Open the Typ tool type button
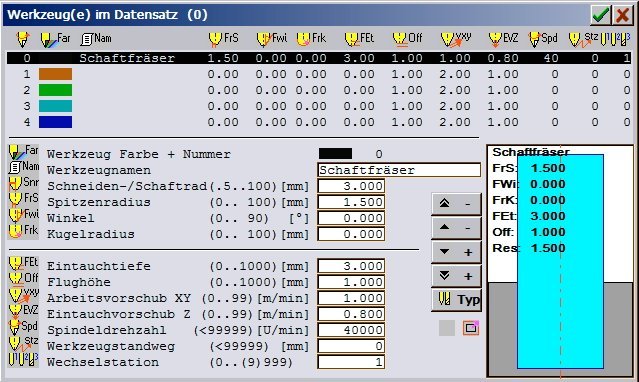639x382 pixels. 456,300
